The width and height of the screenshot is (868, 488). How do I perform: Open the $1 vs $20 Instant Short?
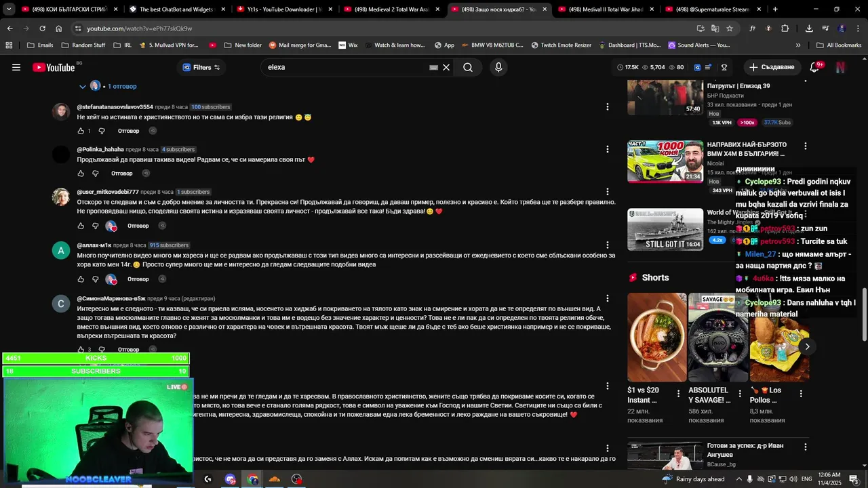point(656,337)
